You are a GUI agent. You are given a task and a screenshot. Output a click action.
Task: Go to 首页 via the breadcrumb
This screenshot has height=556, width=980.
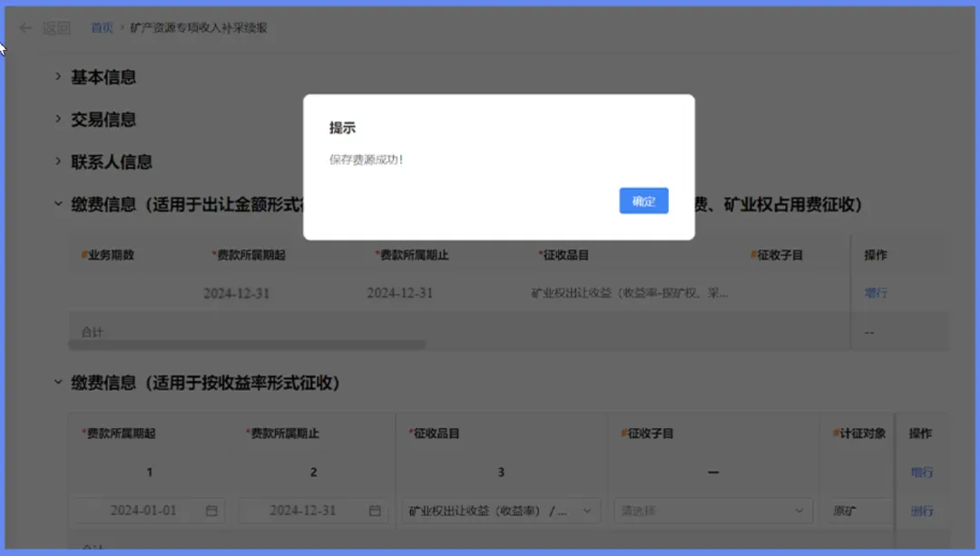point(102,28)
